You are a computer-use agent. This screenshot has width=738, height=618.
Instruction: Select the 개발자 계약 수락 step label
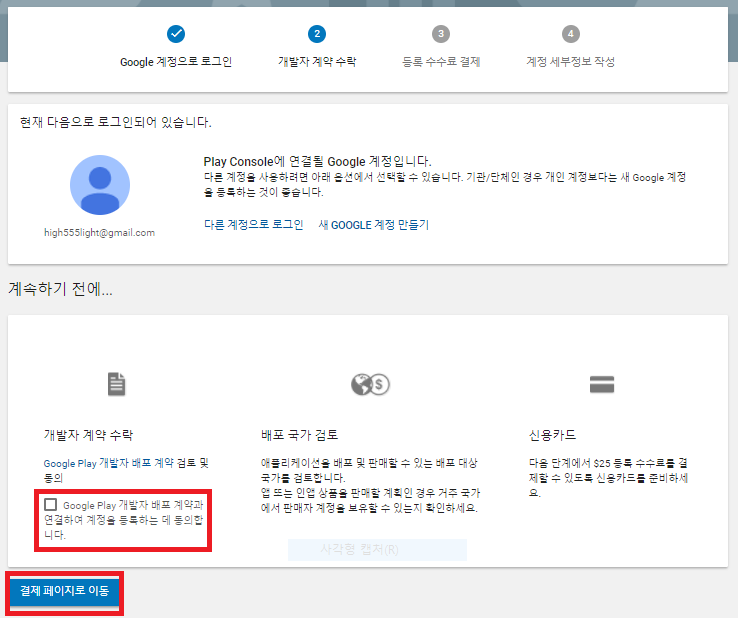pos(317,61)
